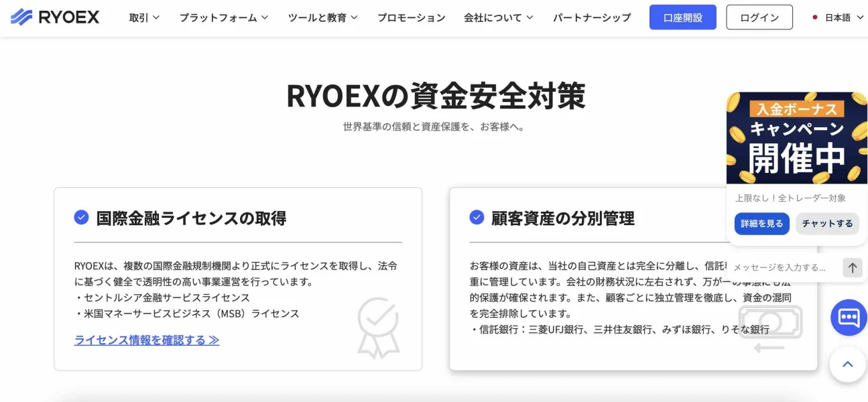Click the ログイン button
This screenshot has height=402, width=868.
tap(759, 17)
